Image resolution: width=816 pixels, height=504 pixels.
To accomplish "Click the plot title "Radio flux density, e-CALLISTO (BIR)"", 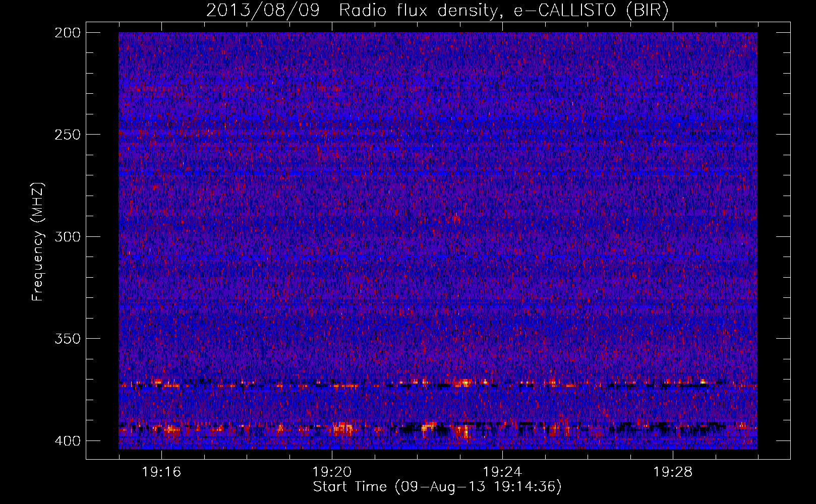I will click(503, 11).
